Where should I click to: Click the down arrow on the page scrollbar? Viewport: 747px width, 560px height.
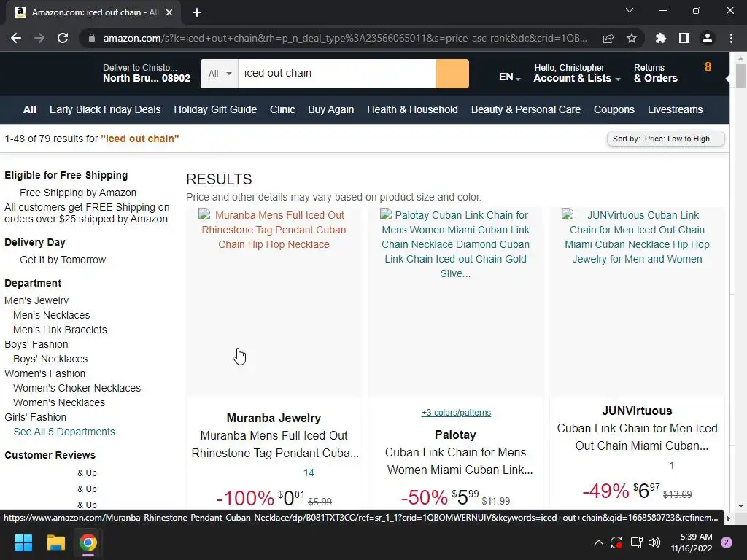pyautogui.click(x=740, y=506)
